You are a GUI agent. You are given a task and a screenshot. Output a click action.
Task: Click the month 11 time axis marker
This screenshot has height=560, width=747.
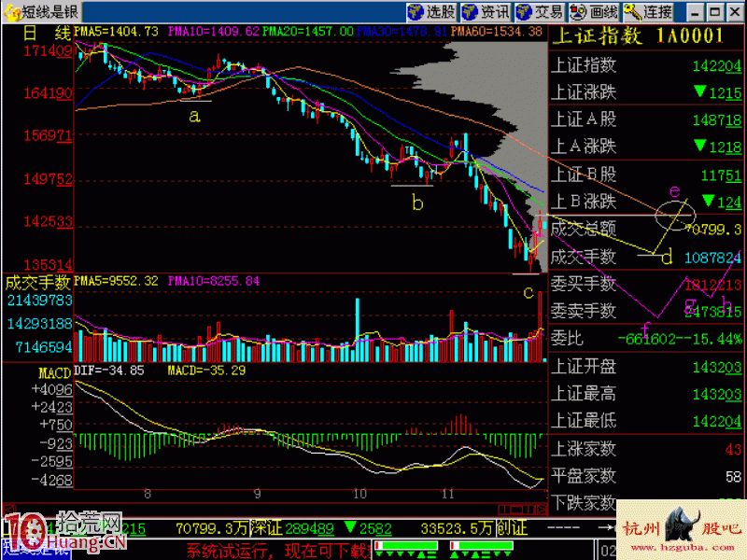448,494
